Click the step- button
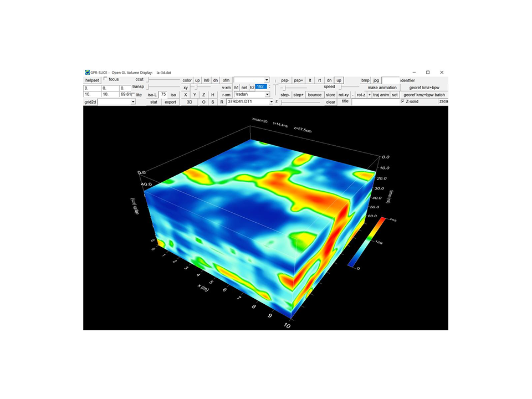The width and height of the screenshot is (532, 399). click(285, 95)
